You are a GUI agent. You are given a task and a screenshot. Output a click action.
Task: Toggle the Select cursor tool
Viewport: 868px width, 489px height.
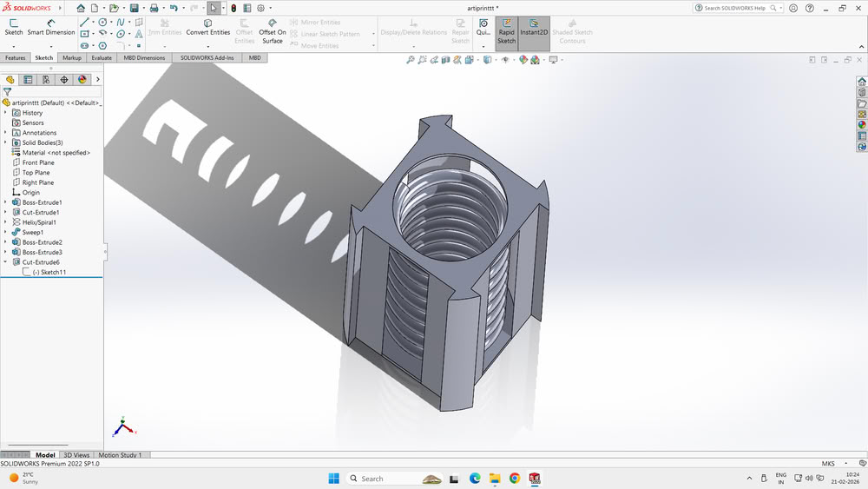click(x=213, y=9)
